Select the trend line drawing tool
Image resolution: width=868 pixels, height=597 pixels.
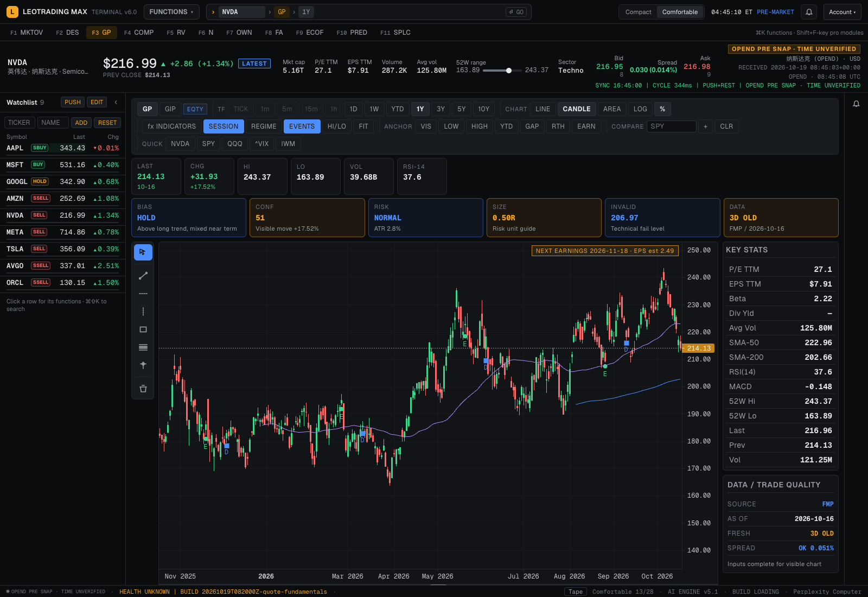[x=143, y=276]
